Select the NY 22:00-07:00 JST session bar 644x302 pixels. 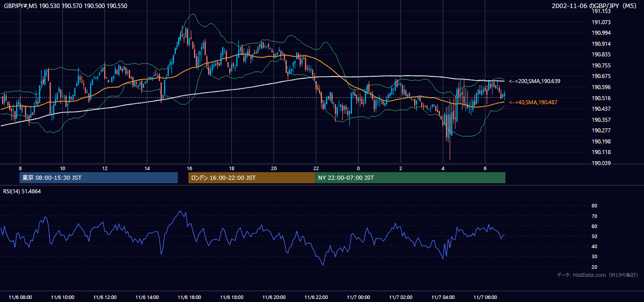click(410, 178)
